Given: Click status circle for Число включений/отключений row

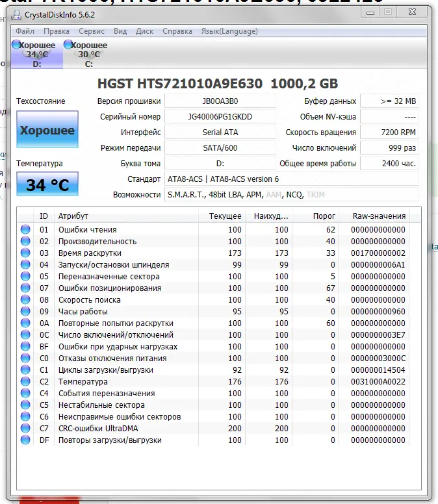Looking at the screenshot, I should [x=25, y=334].
